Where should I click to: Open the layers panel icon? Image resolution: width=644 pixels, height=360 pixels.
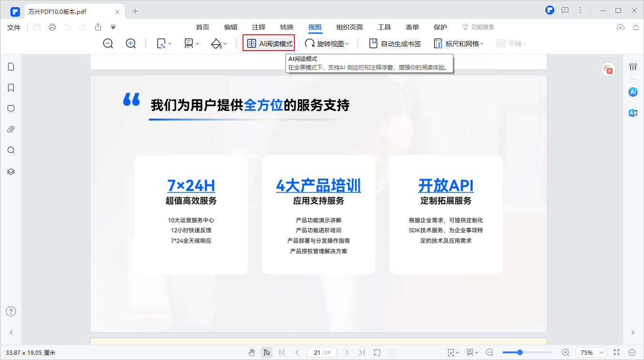pos(11,171)
